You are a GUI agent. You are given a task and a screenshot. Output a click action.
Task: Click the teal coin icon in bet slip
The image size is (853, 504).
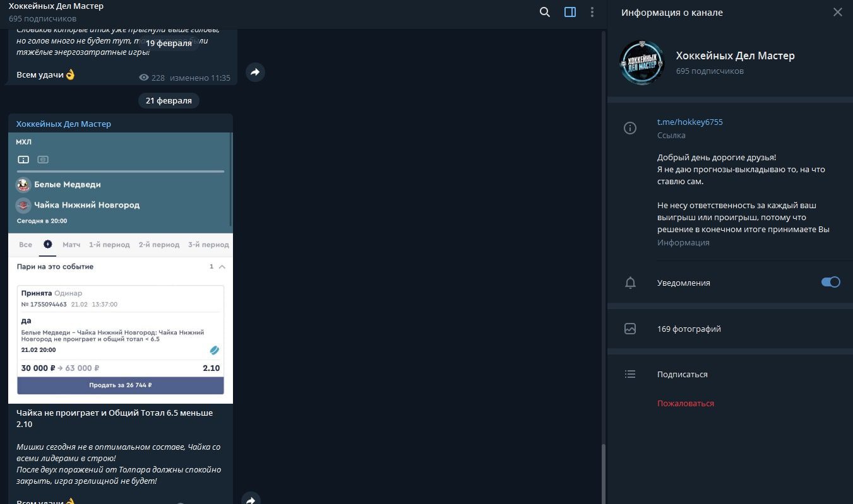pyautogui.click(x=215, y=350)
